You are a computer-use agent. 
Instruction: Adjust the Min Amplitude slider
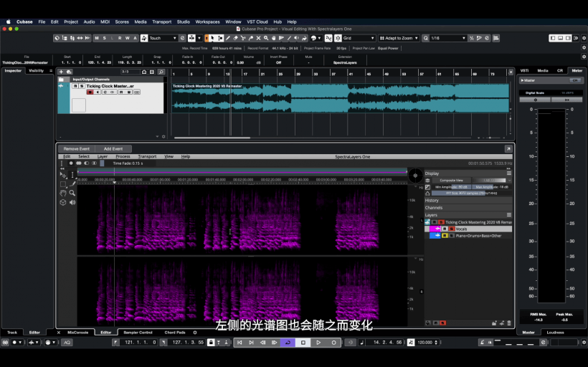(452, 187)
